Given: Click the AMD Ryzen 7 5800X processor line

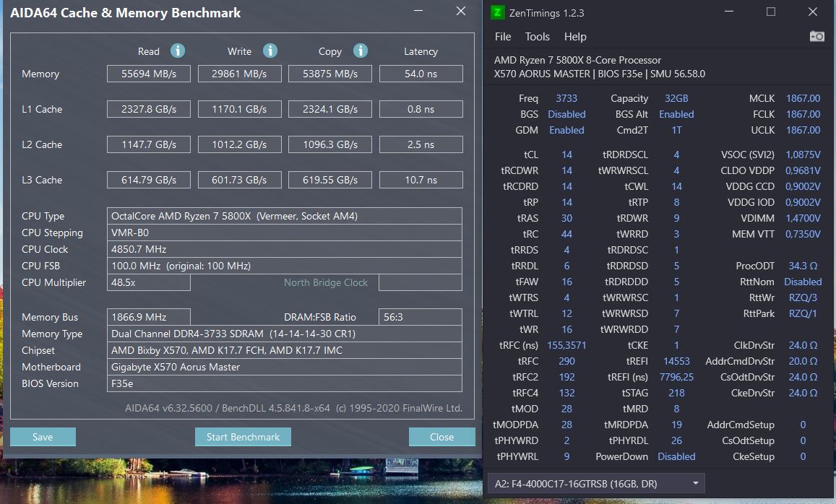Looking at the screenshot, I should click(577, 60).
